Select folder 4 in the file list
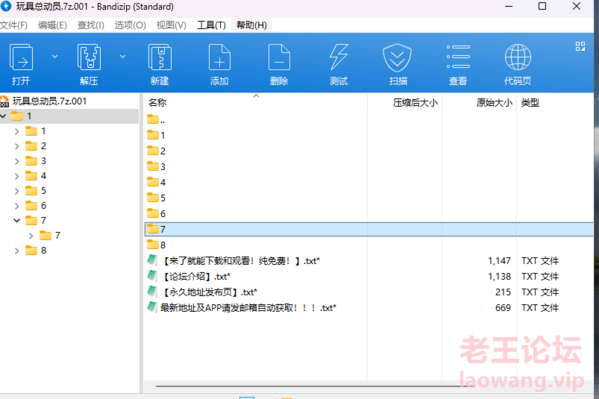The width and height of the screenshot is (599, 399). click(x=156, y=182)
